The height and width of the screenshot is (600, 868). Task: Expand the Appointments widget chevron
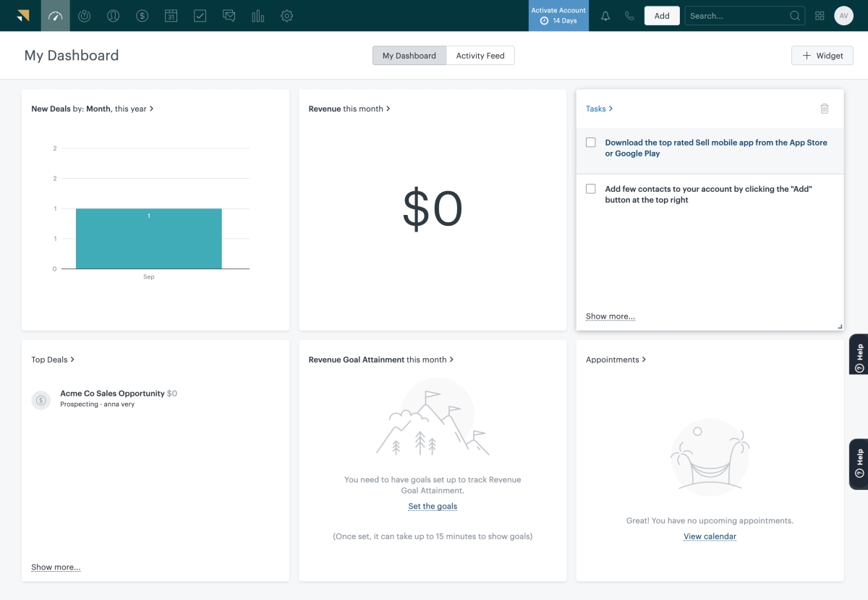(x=643, y=359)
